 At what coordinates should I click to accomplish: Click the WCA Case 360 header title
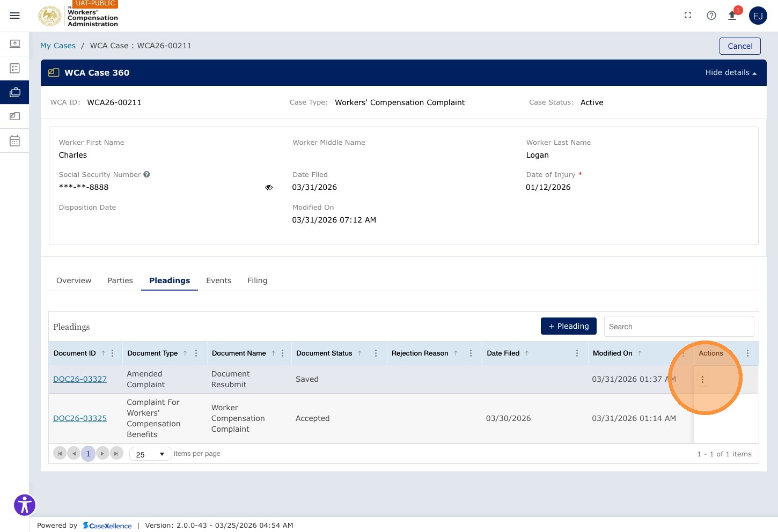click(97, 73)
